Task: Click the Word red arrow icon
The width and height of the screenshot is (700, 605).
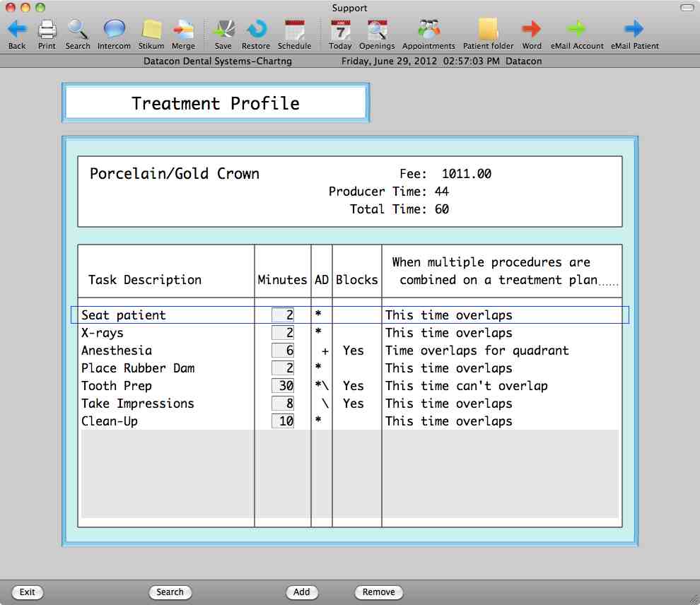Action: click(x=532, y=29)
